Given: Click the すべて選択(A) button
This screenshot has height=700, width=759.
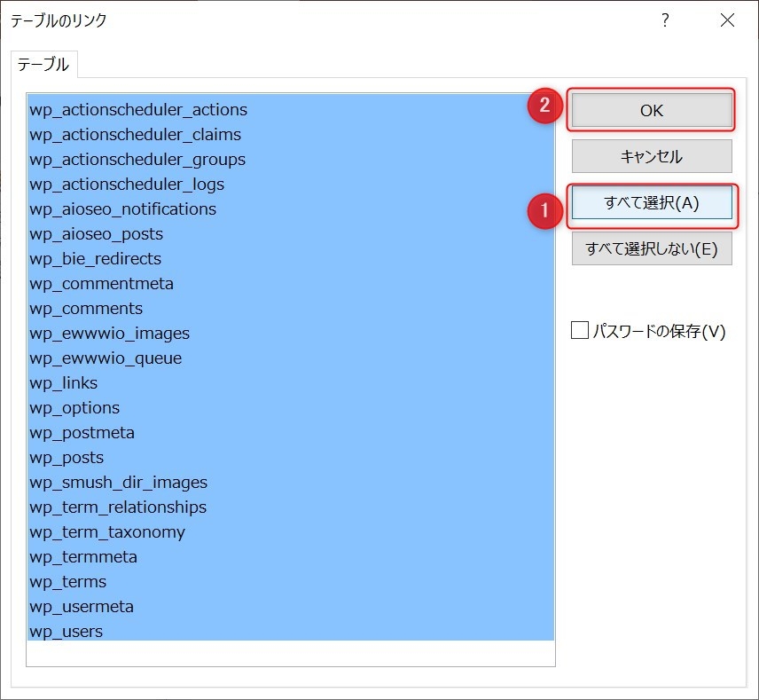Looking at the screenshot, I should 652,202.
